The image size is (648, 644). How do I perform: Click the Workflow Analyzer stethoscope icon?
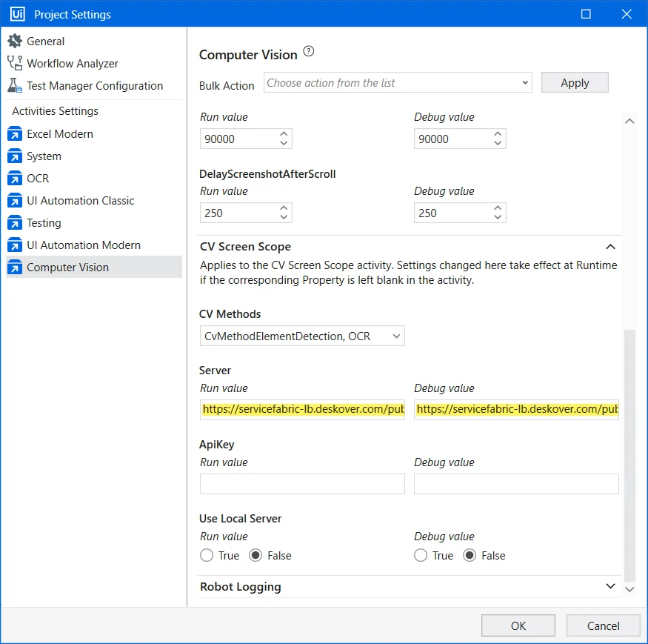point(15,63)
